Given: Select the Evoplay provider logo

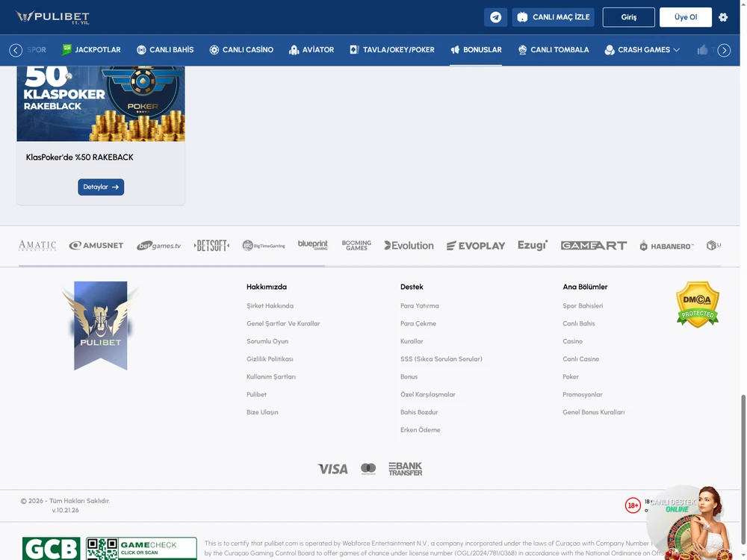Looking at the screenshot, I should point(475,246).
